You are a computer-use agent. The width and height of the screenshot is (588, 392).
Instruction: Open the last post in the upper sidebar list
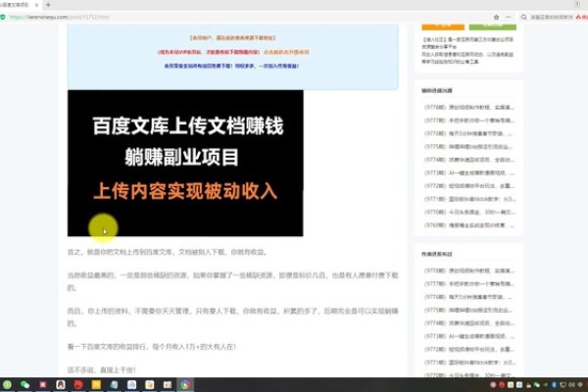pyautogui.click(x=469, y=225)
